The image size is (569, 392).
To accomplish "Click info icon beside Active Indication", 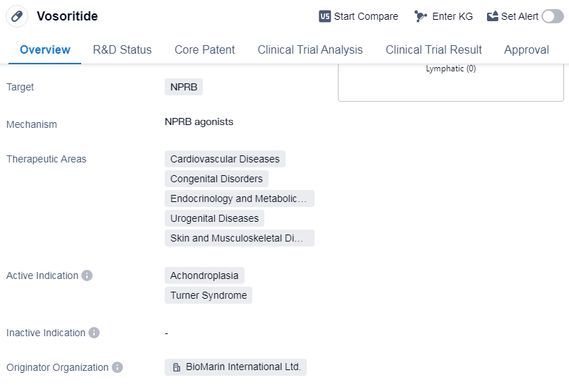I will (87, 275).
